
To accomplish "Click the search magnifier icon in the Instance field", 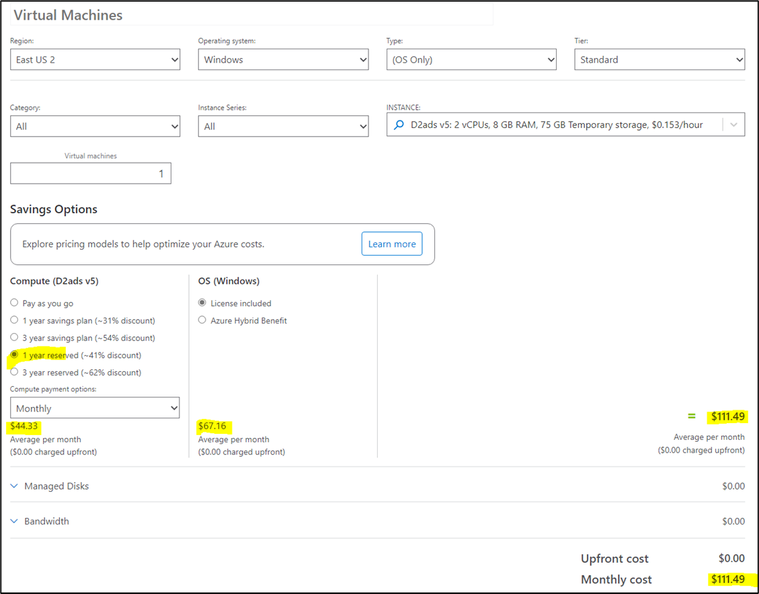I will 398,125.
